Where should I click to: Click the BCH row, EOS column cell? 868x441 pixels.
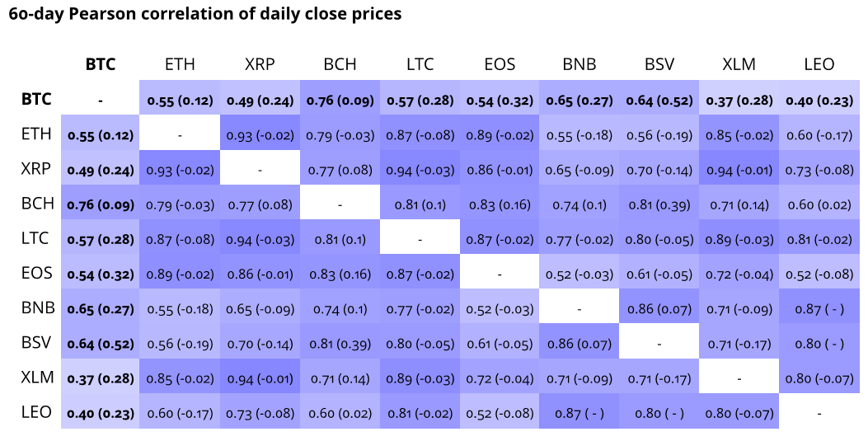pyautogui.click(x=500, y=205)
